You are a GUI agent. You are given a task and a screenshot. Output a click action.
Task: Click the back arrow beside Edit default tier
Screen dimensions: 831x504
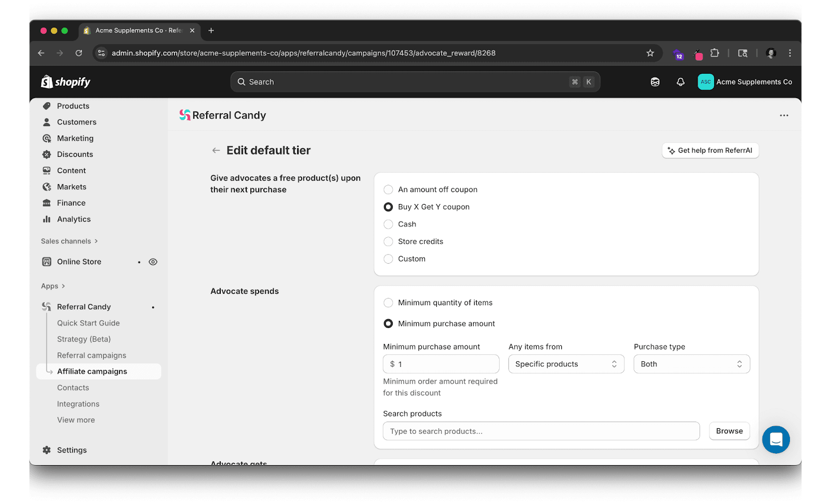216,151
